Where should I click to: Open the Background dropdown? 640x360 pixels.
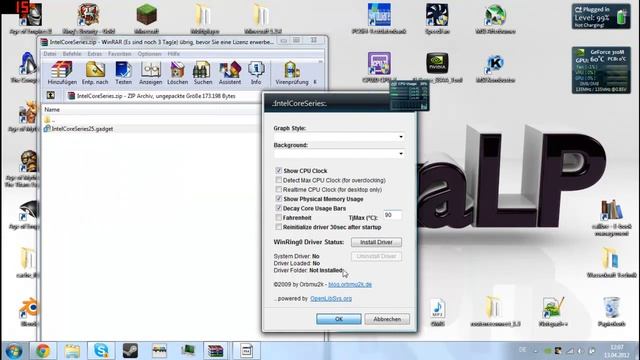click(x=339, y=153)
